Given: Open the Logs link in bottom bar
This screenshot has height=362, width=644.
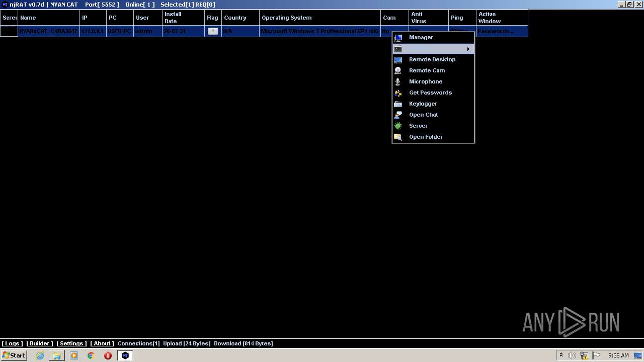Looking at the screenshot, I should 12,343.
